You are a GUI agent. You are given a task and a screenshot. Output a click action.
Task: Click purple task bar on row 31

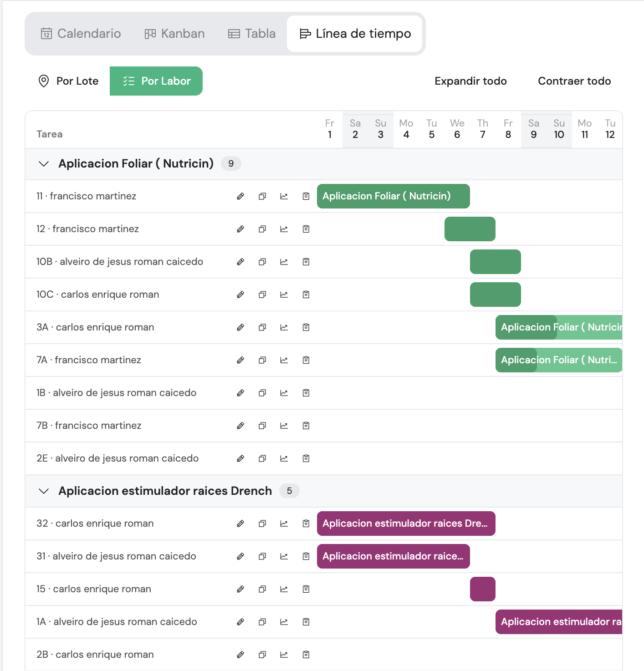394,556
